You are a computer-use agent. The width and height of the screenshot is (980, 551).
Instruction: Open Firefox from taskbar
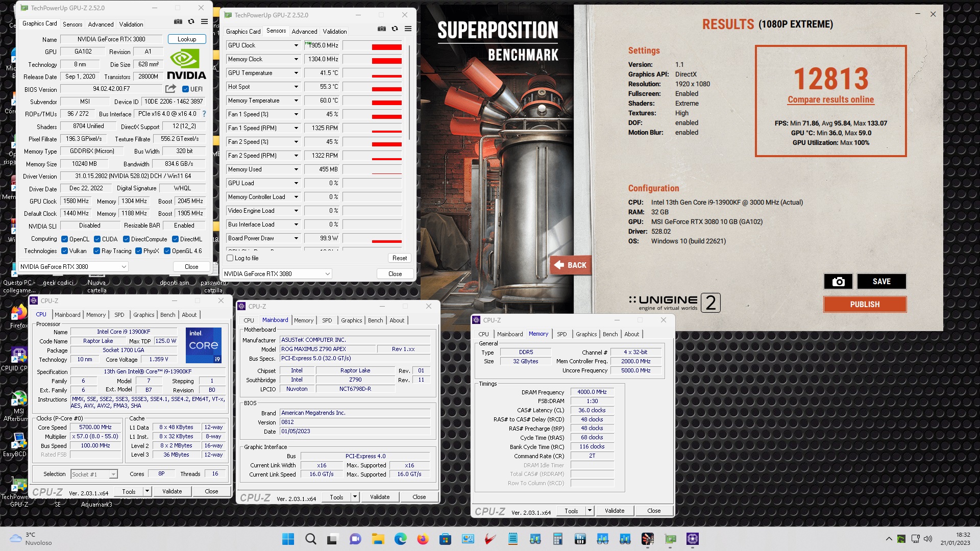[x=423, y=539]
